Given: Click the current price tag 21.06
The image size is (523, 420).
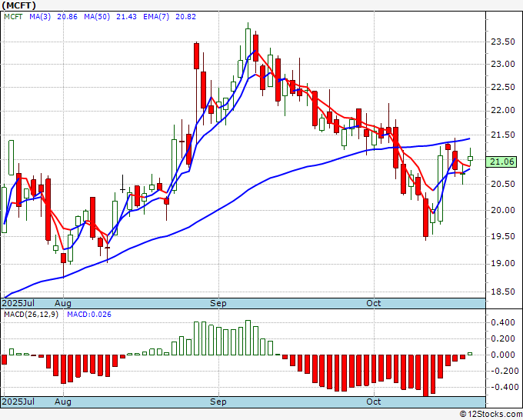Looking at the screenshot, I should 501,162.
